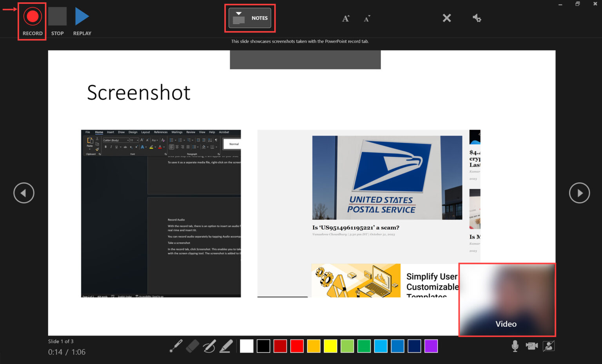Select the navy blue ink swatch
The image size is (602, 364).
tap(414, 346)
